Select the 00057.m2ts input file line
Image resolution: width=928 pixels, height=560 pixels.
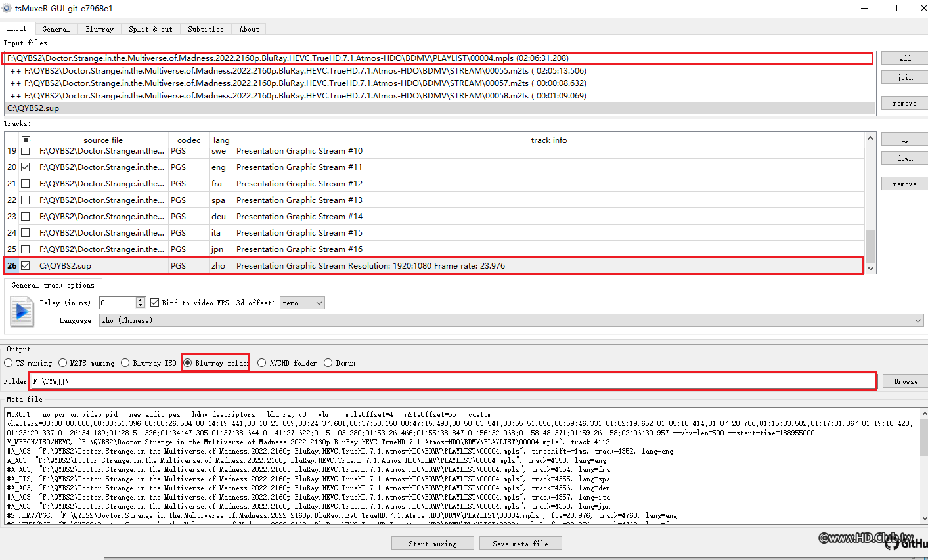point(440,83)
